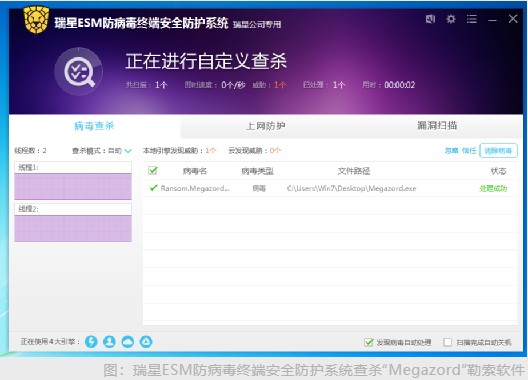Screen dimensions: 528x380
Task: Click the 忽略 link
Action: click(x=451, y=151)
